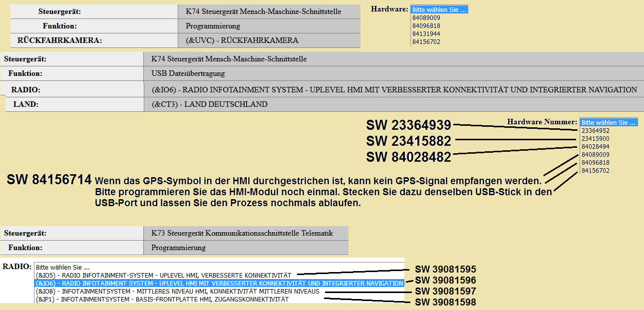This screenshot has height=310, width=644.
Task: Choose the highlighted (&IO6) RADIO list entry
Action: [x=219, y=283]
